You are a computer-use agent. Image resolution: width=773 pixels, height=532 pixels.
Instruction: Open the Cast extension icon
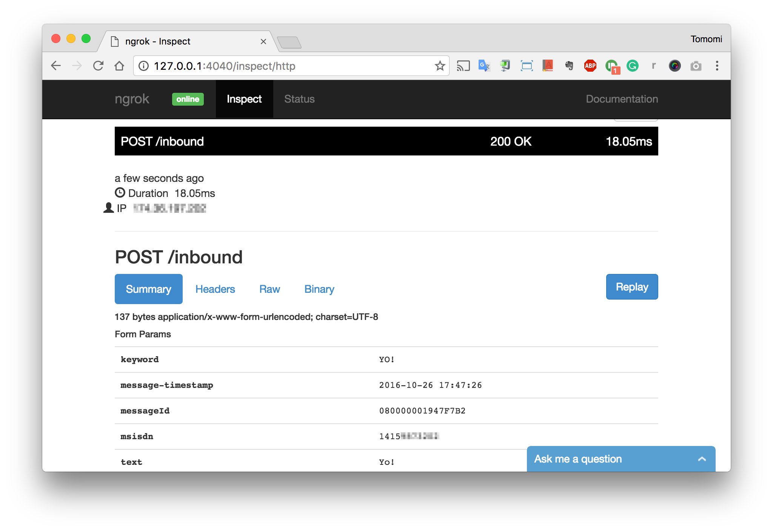463,66
